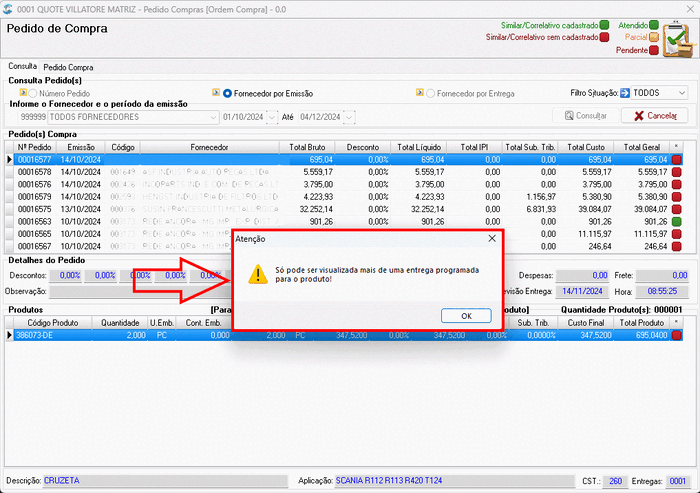
Task: Close the Pedido Compras window
Action: (690, 9)
